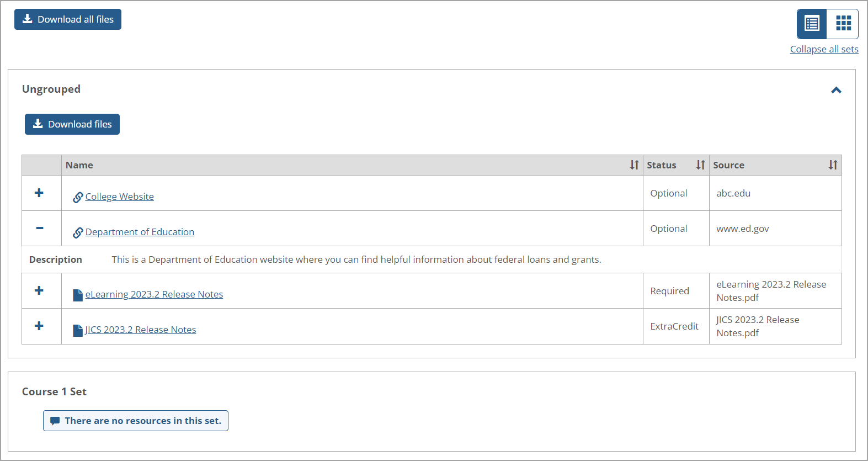Collapse the Ungrouped set chevron
The width and height of the screenshot is (868, 461).
pyautogui.click(x=836, y=90)
